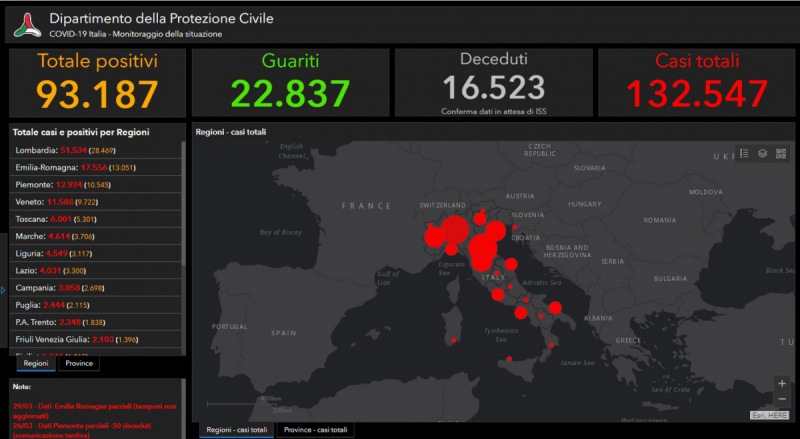This screenshot has height=439, width=800.
Task: Select the Province - casi totali map tab
Action: coord(316,429)
